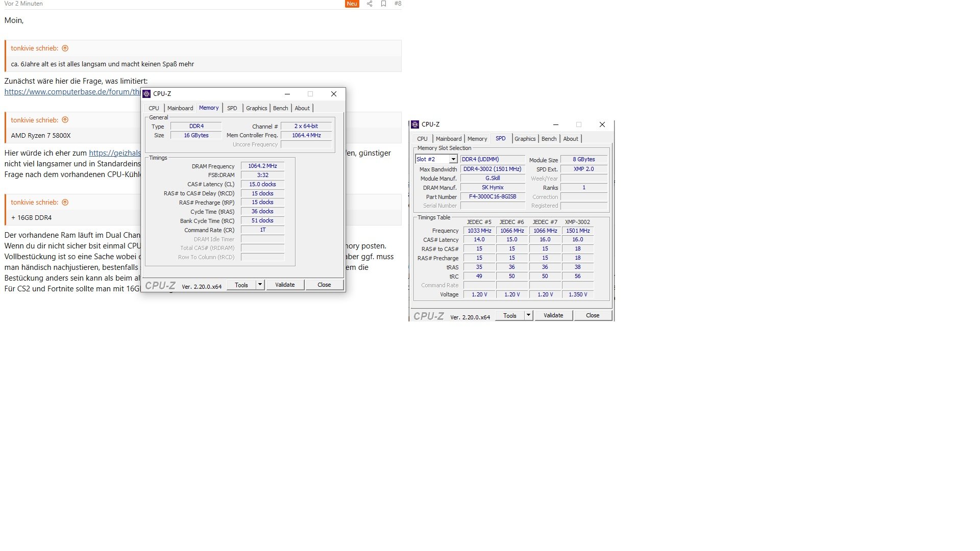Click the DDR4 (UDIMM) module type field
Viewport: 980px width, 551px height.
(x=493, y=159)
